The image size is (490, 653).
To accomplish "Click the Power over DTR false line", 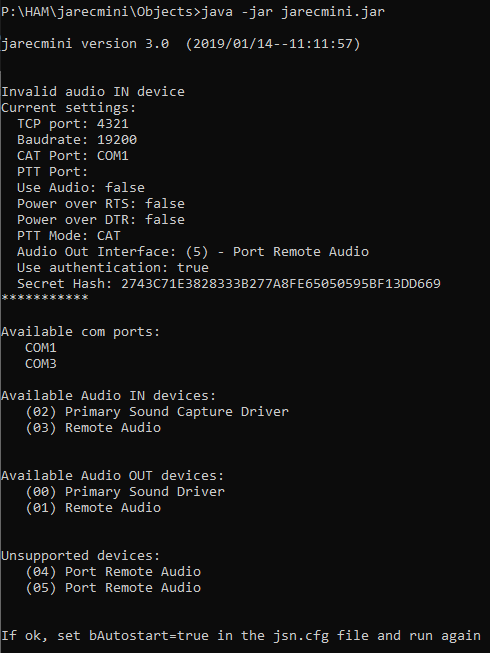I will tap(101, 219).
